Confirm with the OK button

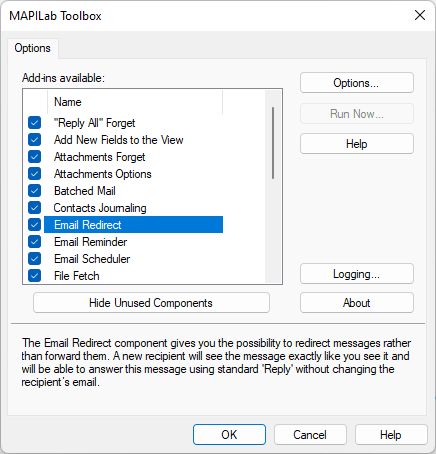pos(229,435)
